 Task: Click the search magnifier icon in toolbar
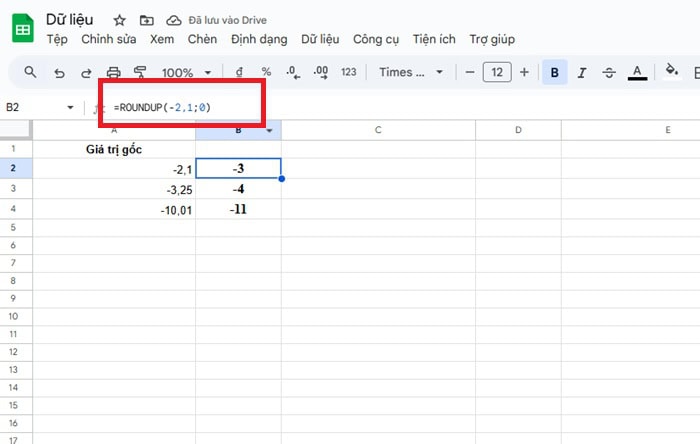click(x=30, y=72)
